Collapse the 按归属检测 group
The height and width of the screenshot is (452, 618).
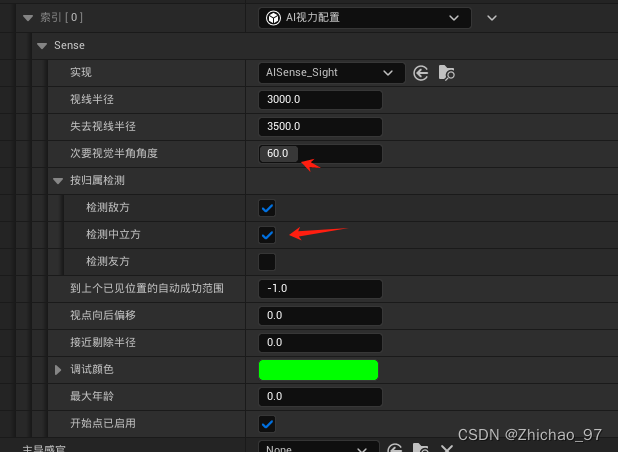tap(58, 181)
